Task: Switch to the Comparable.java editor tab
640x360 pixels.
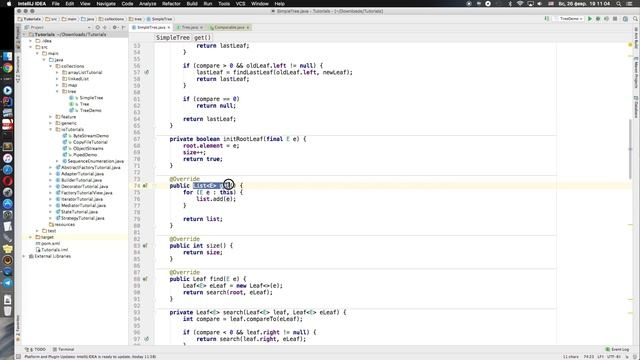Action: pyautogui.click(x=229, y=27)
